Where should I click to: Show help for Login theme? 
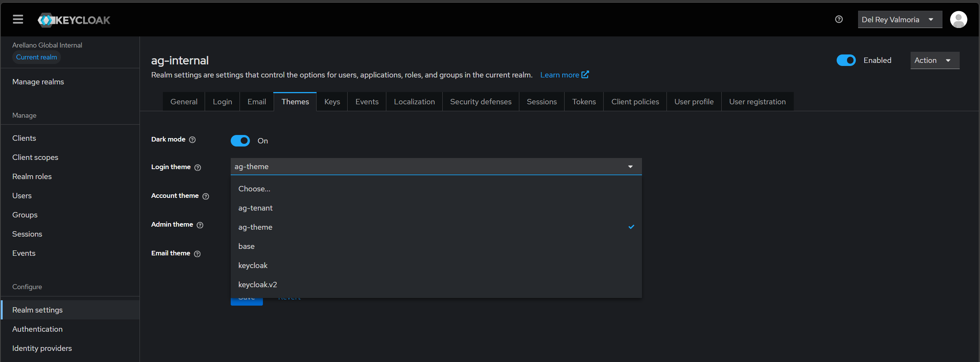[x=198, y=167]
